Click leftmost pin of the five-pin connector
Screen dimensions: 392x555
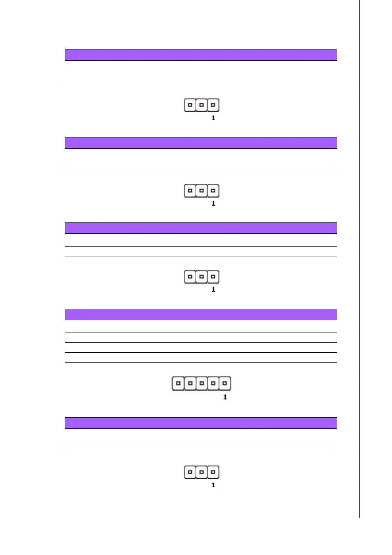[x=178, y=383]
